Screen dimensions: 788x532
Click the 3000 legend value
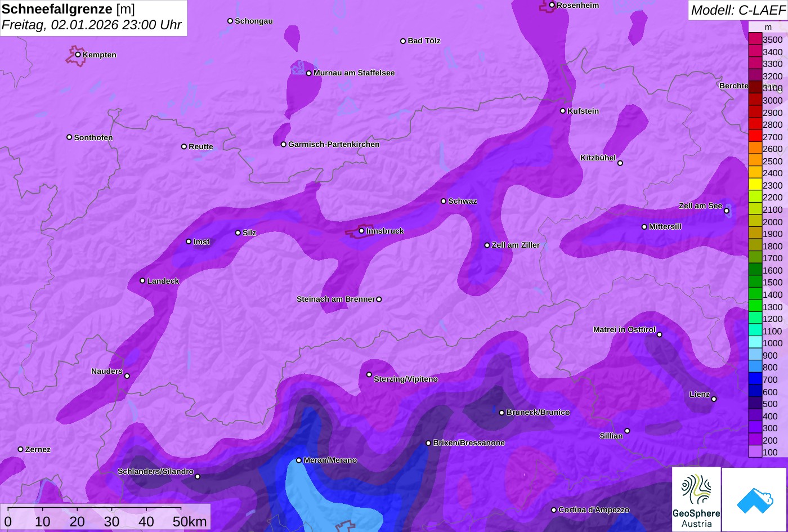point(772,101)
